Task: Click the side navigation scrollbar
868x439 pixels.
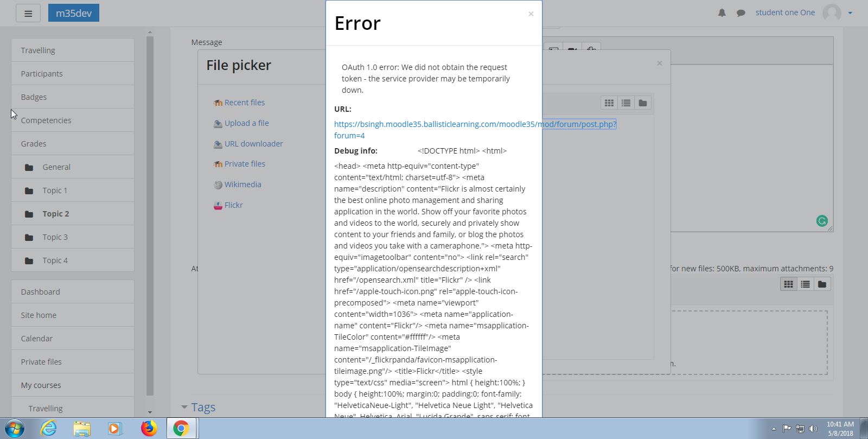Action: (150, 216)
